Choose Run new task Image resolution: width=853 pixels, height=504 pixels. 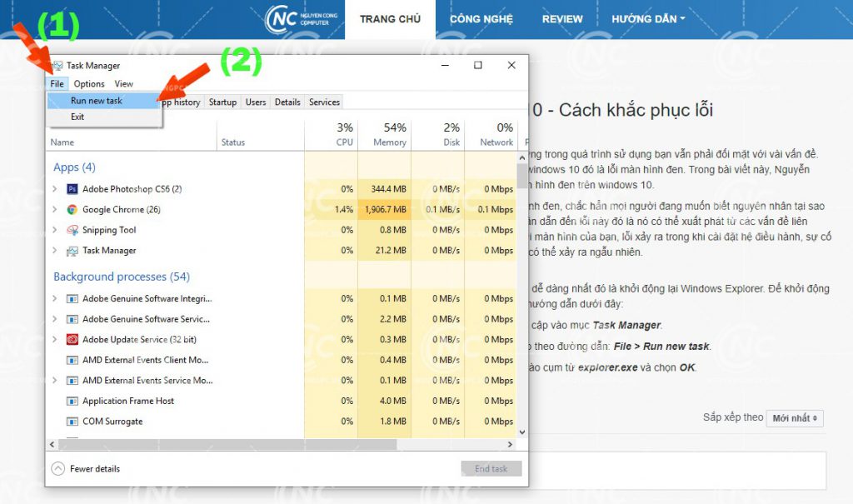[x=103, y=101]
